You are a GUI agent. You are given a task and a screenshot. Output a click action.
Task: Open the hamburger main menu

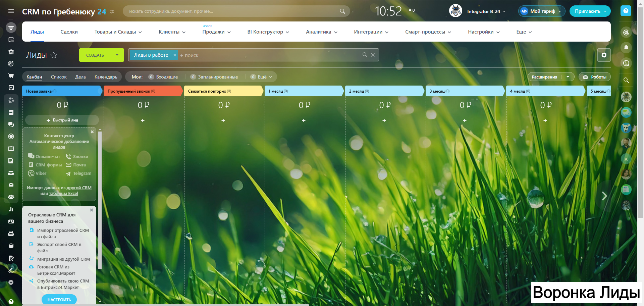click(11, 11)
